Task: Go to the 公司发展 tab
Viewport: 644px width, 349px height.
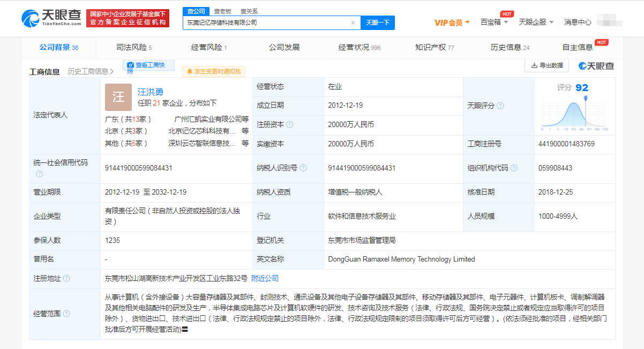Action: pos(284,47)
